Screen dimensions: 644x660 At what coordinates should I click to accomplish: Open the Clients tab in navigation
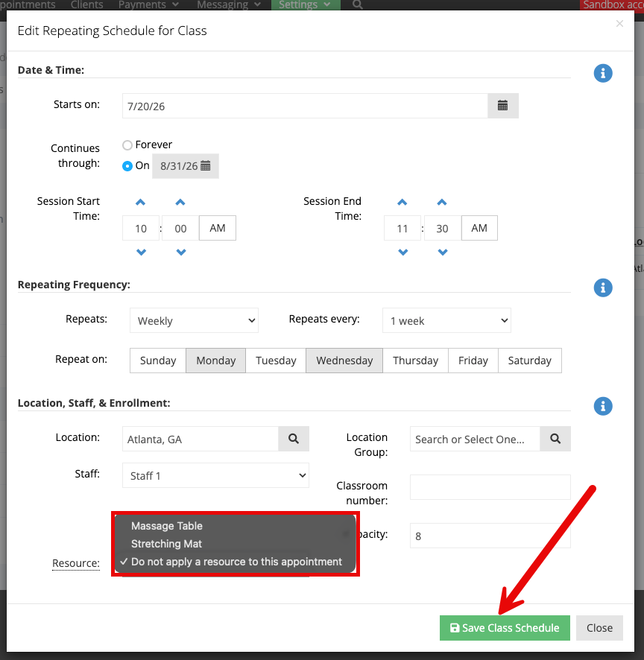pyautogui.click(x=86, y=4)
